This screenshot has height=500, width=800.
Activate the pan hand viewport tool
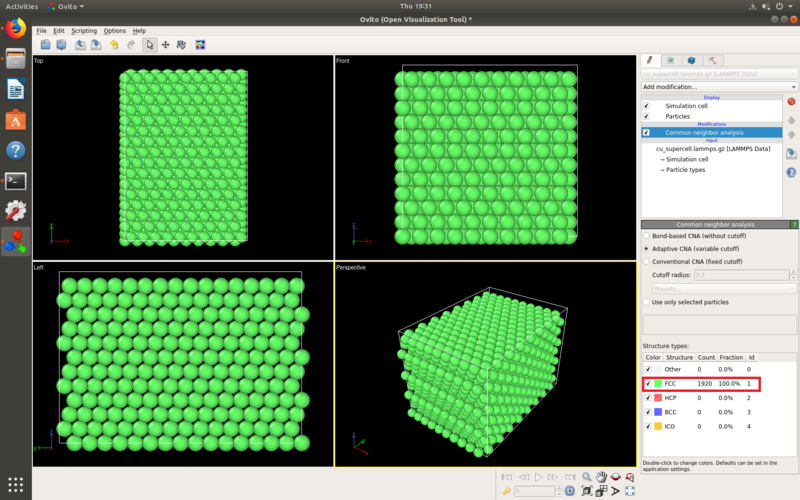tap(602, 477)
